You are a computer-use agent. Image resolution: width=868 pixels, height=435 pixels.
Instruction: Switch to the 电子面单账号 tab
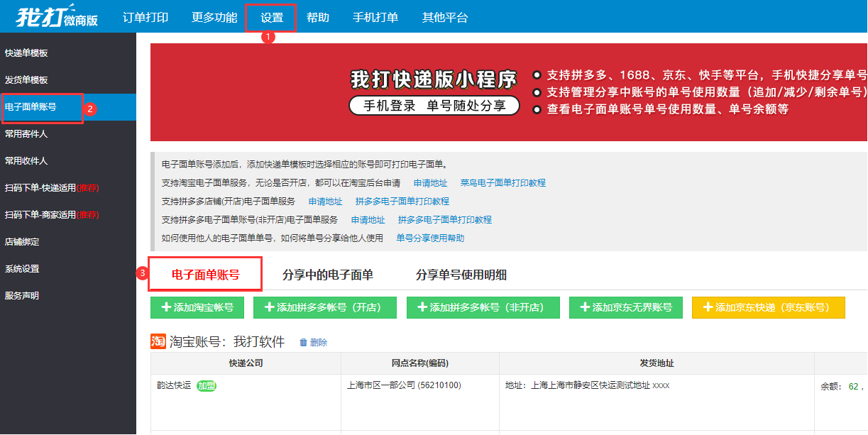click(206, 275)
